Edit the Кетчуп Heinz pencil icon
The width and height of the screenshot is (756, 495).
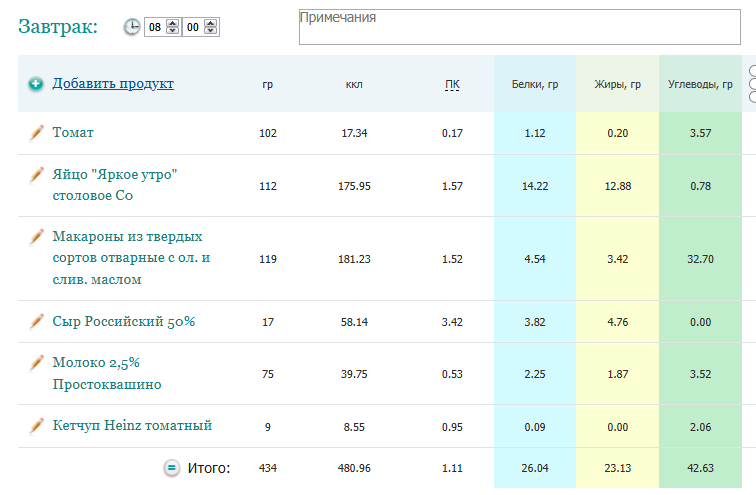pyautogui.click(x=37, y=426)
